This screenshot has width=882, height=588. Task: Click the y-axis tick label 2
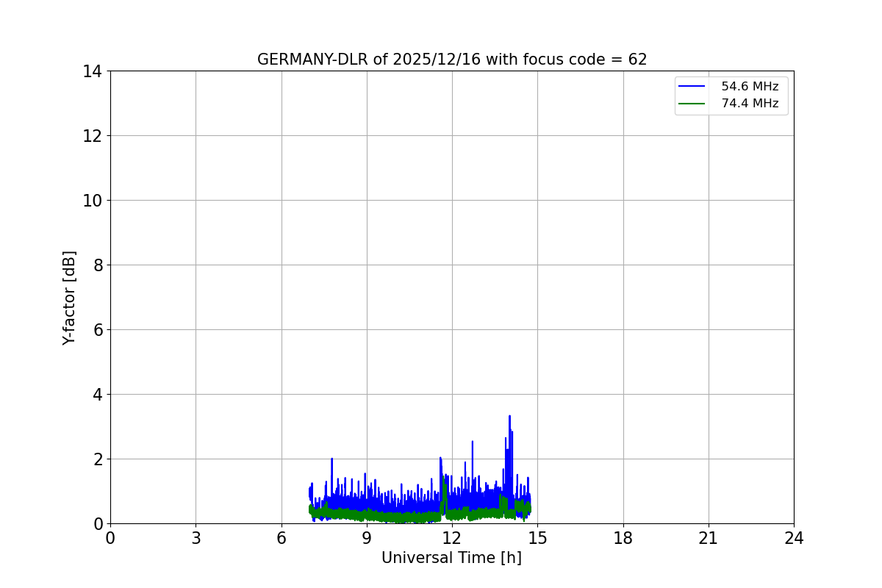[98, 459]
